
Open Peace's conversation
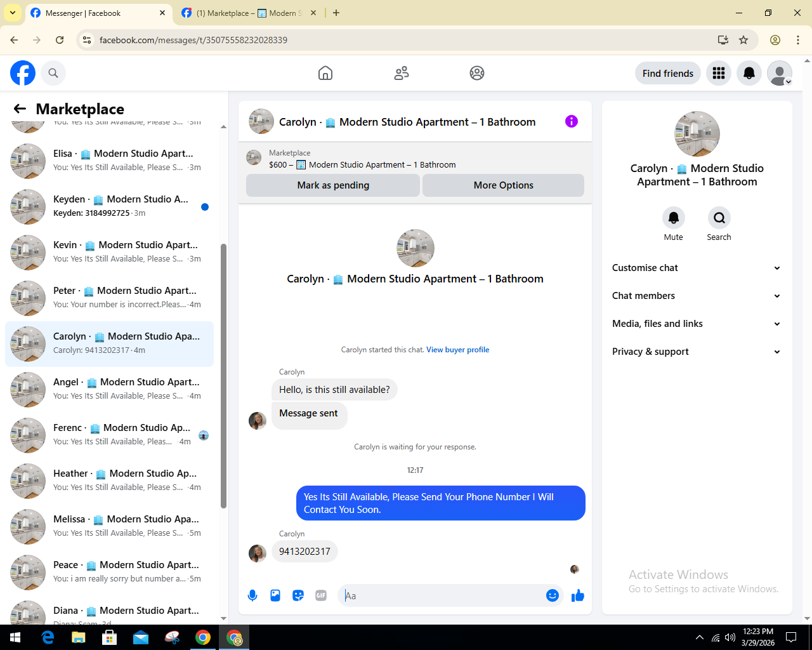[x=109, y=572]
